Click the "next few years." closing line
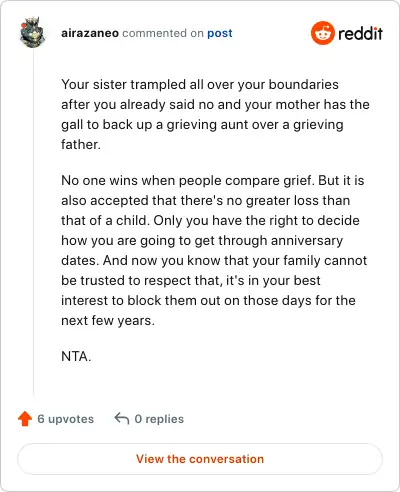Viewport: 400px width, 492px height. 108,321
